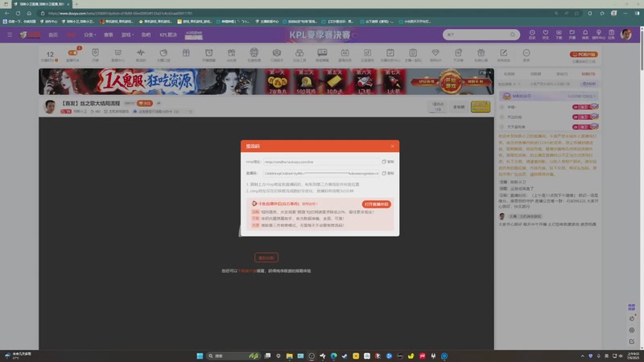Open File Explorer from the taskbar
The image size is (644, 362).
tap(289, 356)
